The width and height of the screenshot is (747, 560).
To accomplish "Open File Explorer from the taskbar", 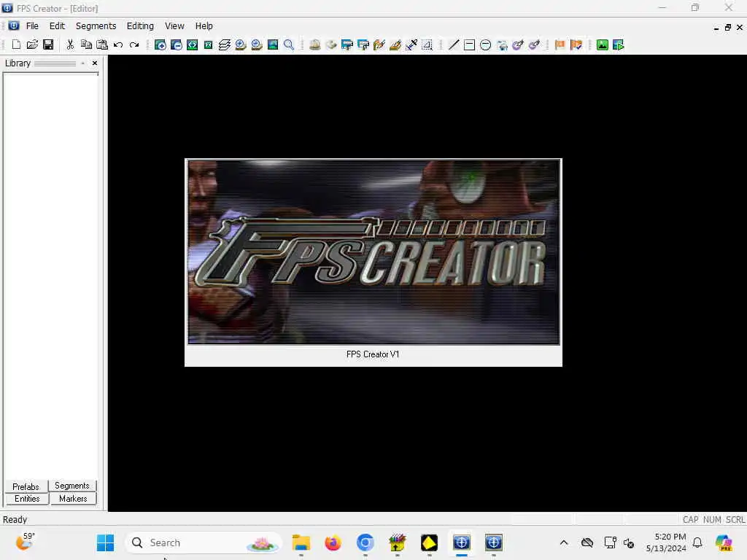I will point(301,542).
